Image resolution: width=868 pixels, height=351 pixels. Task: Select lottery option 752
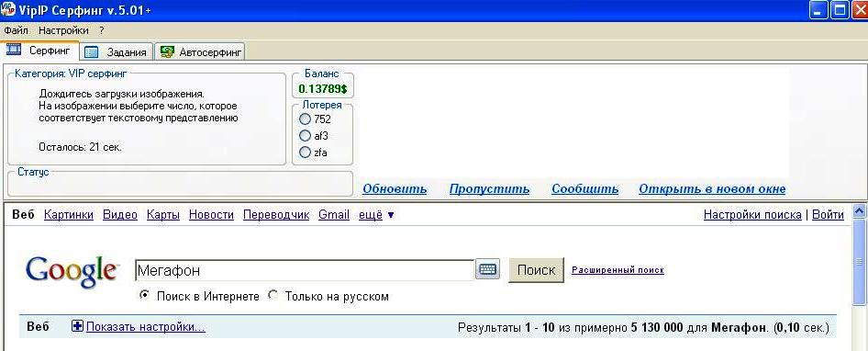[x=305, y=119]
